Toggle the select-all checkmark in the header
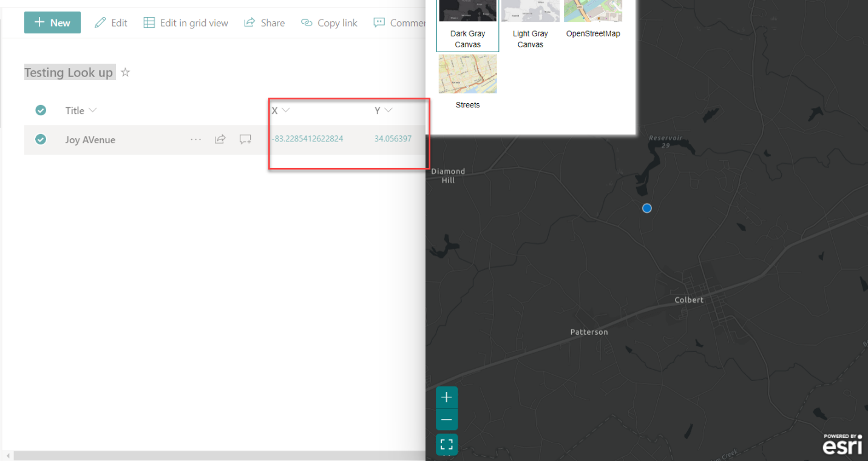Image resolution: width=868 pixels, height=461 pixels. (41, 110)
